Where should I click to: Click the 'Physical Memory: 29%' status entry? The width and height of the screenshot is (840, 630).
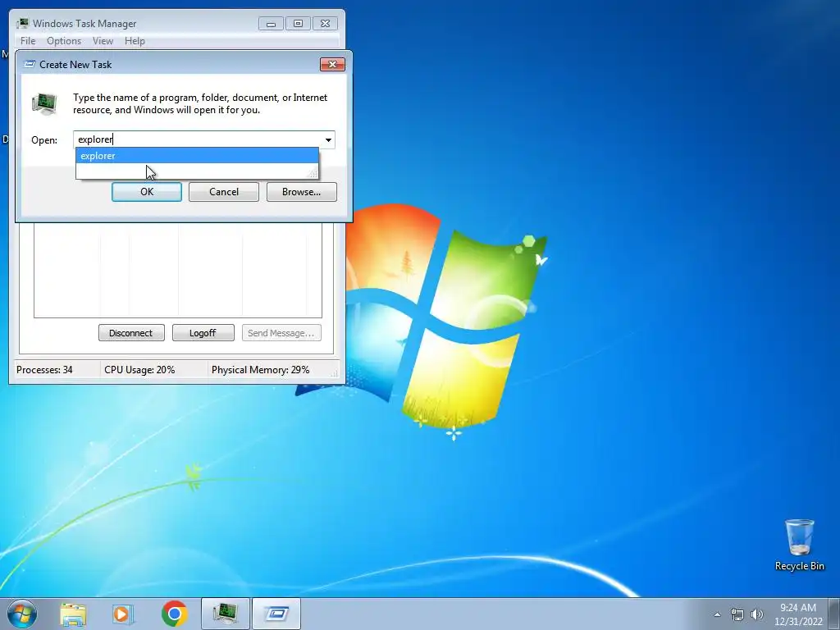(x=260, y=370)
